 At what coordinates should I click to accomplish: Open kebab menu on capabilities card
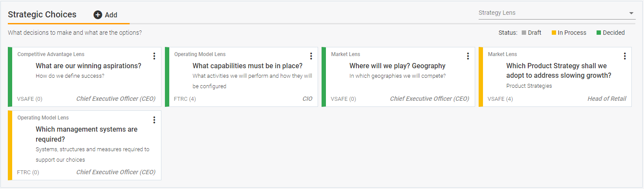click(x=311, y=56)
